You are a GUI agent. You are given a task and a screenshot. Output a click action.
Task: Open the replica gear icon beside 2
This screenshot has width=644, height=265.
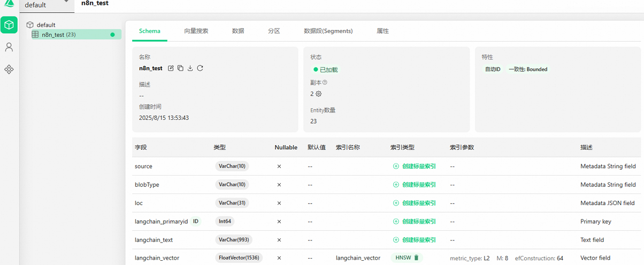pyautogui.click(x=319, y=94)
